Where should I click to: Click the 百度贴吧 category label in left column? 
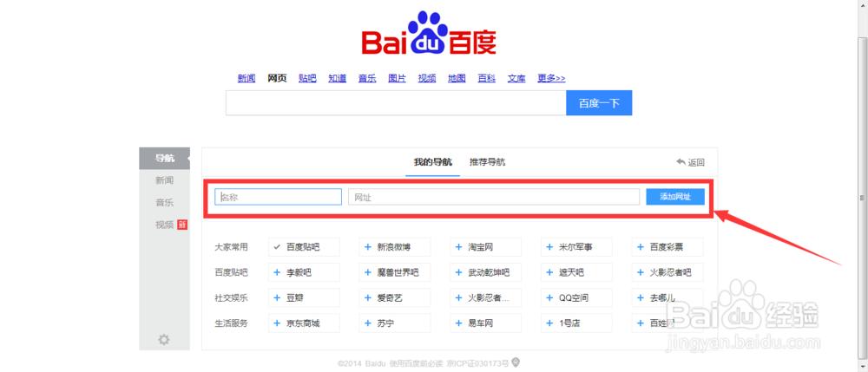click(x=231, y=272)
